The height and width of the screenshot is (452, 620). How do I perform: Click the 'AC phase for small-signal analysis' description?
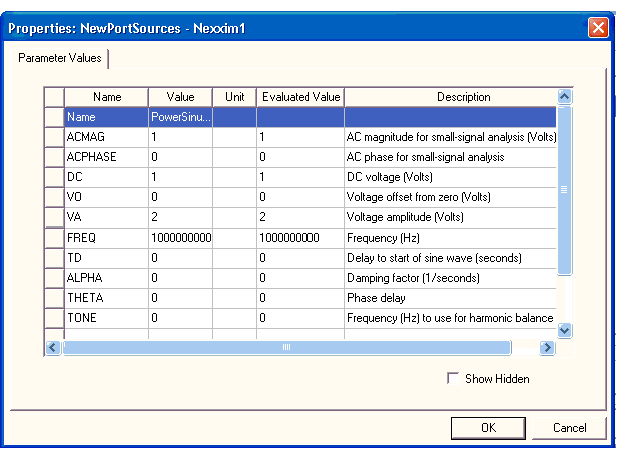(x=451, y=157)
